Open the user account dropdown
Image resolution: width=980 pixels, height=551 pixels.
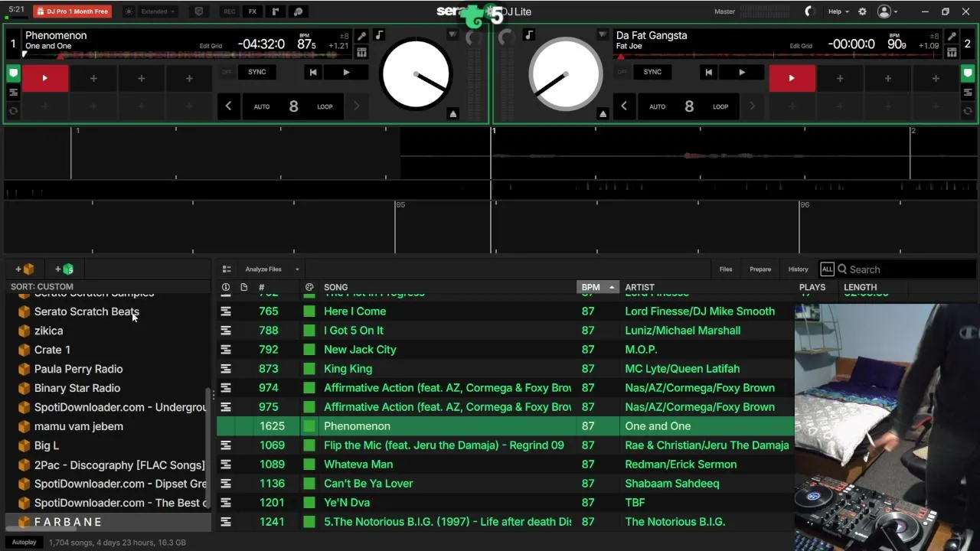pos(888,11)
